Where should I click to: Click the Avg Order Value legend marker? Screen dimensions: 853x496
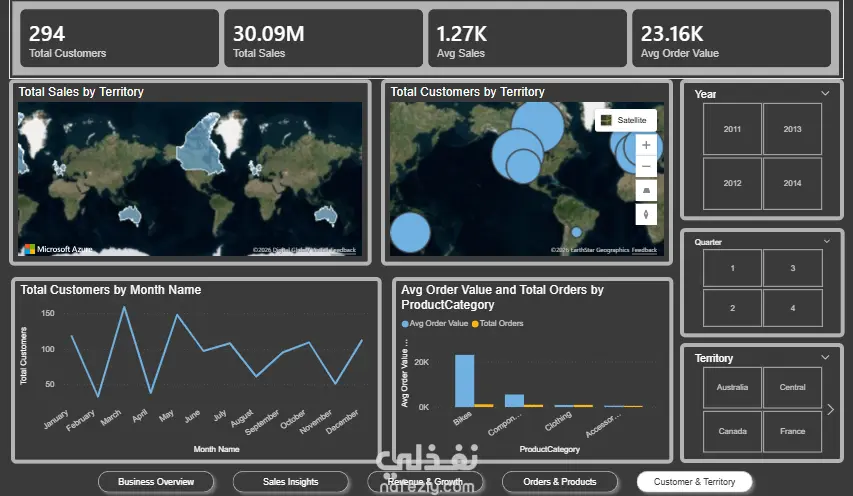(x=405, y=324)
